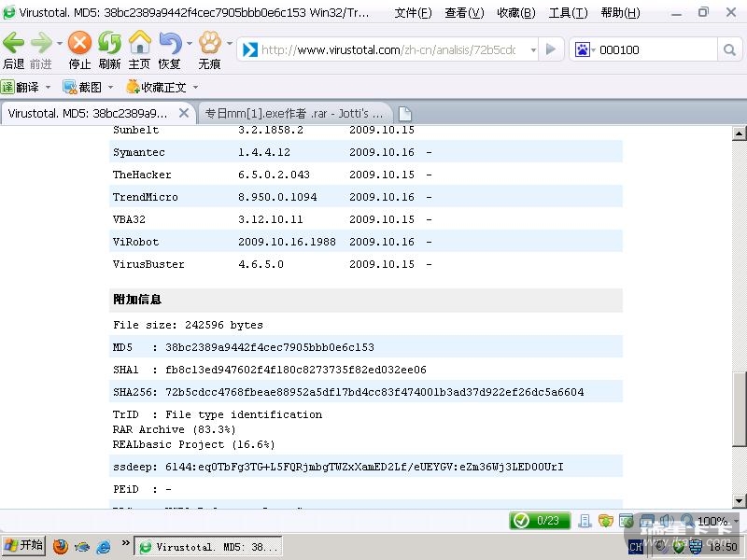Open the 收藏(B) menu
Screen dimensions: 747x560
click(516, 13)
